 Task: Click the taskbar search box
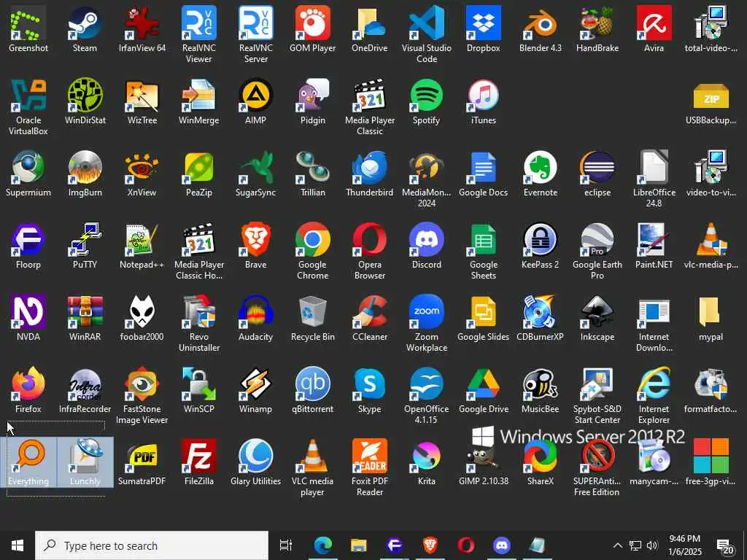coord(152,545)
